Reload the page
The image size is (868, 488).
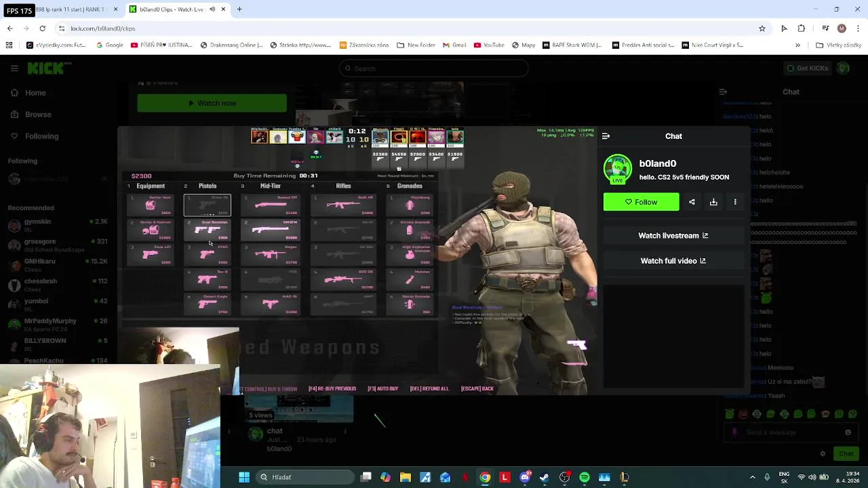coord(42,28)
